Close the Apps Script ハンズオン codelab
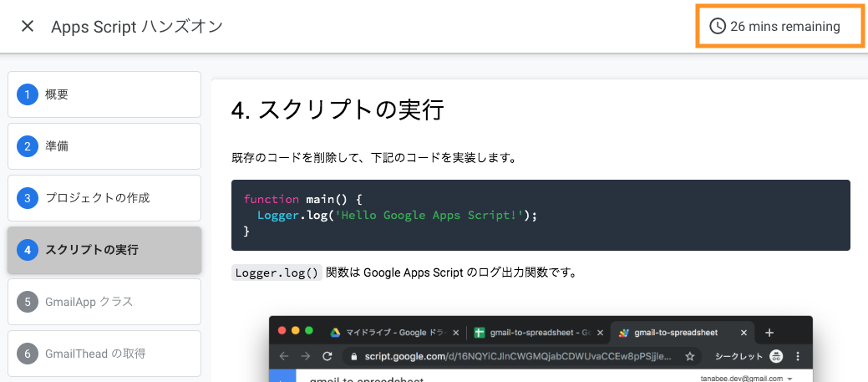The width and height of the screenshot is (868, 382). tap(27, 26)
